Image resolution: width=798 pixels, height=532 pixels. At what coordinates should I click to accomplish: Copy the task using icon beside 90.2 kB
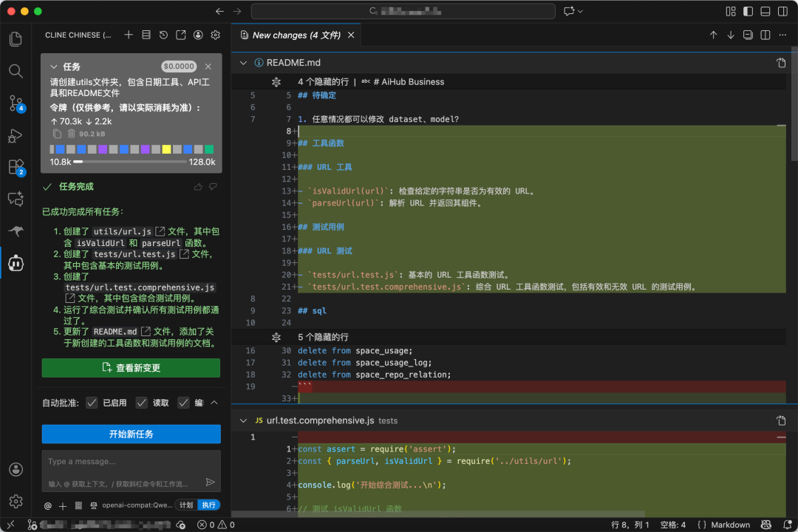[58, 134]
